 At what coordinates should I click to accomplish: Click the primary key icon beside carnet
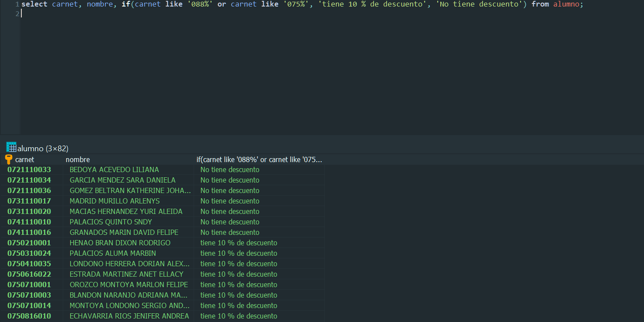point(9,159)
